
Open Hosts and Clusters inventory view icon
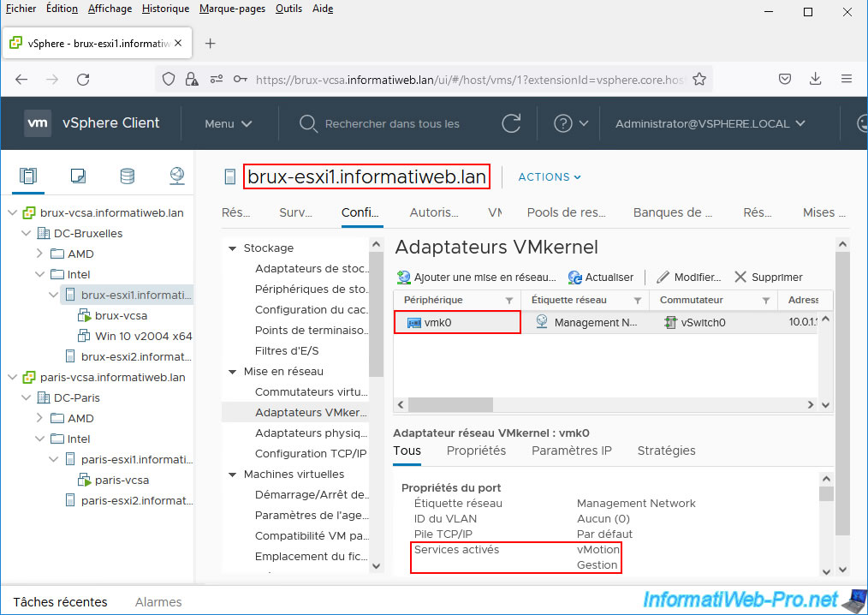(x=28, y=176)
